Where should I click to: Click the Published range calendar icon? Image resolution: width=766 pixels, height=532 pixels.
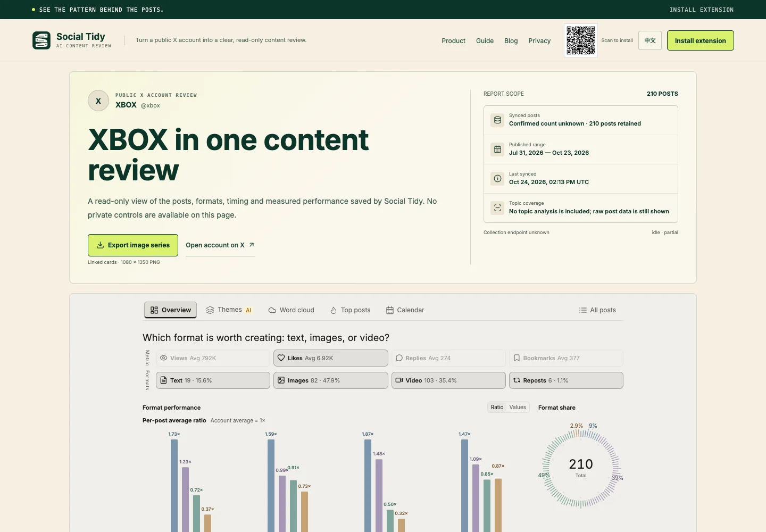pyautogui.click(x=497, y=149)
